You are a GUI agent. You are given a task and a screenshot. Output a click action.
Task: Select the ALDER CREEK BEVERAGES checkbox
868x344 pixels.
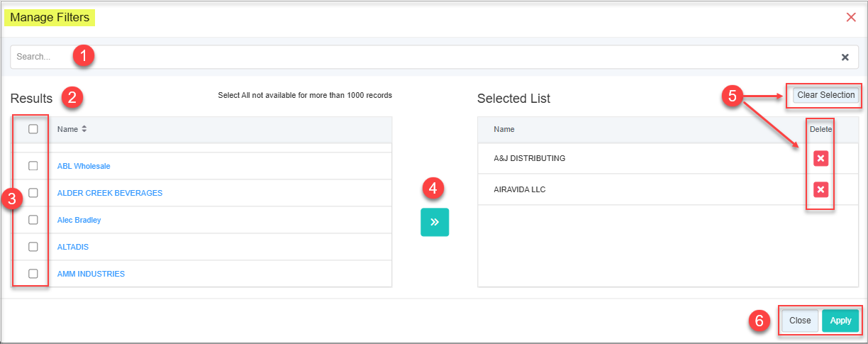[33, 193]
